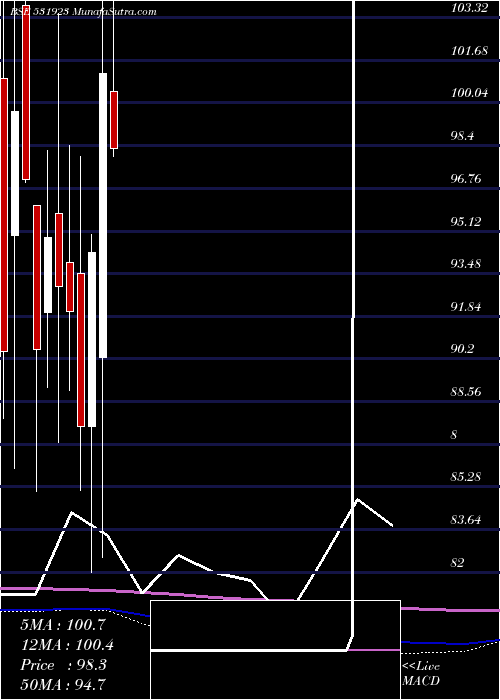Image resolution: width=500 pixels, height=700 pixels.
Task: Click the 98.4 price axis label
Action: click(x=462, y=136)
